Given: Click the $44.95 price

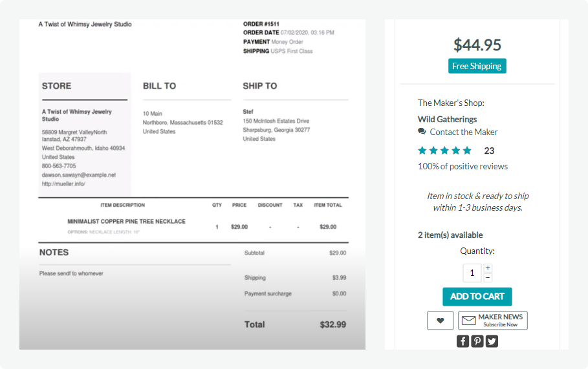Looking at the screenshot, I should click(x=477, y=45).
